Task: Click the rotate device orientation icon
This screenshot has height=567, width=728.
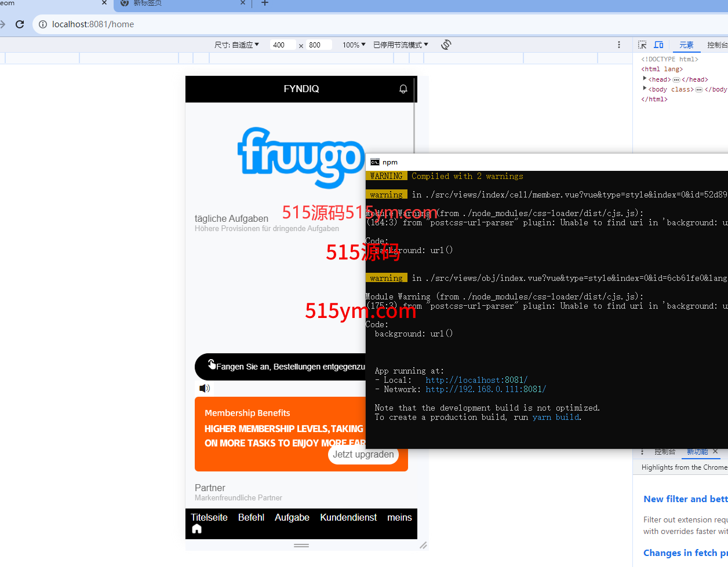Action: click(446, 45)
